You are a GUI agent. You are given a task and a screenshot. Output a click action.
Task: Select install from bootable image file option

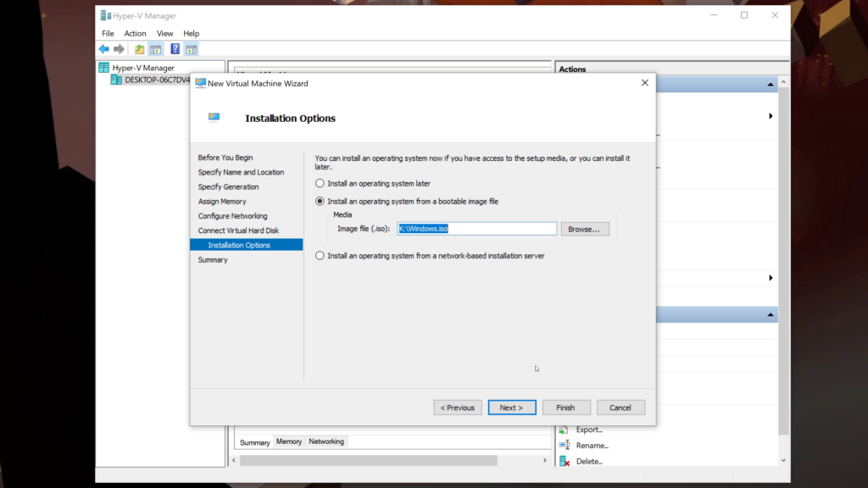click(x=320, y=202)
